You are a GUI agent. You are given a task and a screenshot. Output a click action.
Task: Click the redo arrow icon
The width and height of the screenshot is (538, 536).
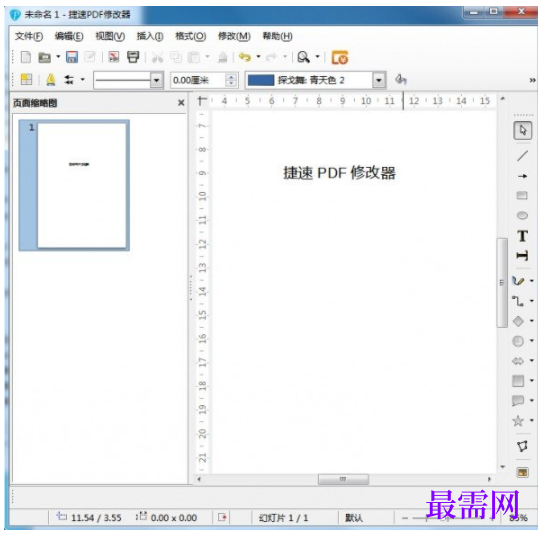tap(271, 57)
